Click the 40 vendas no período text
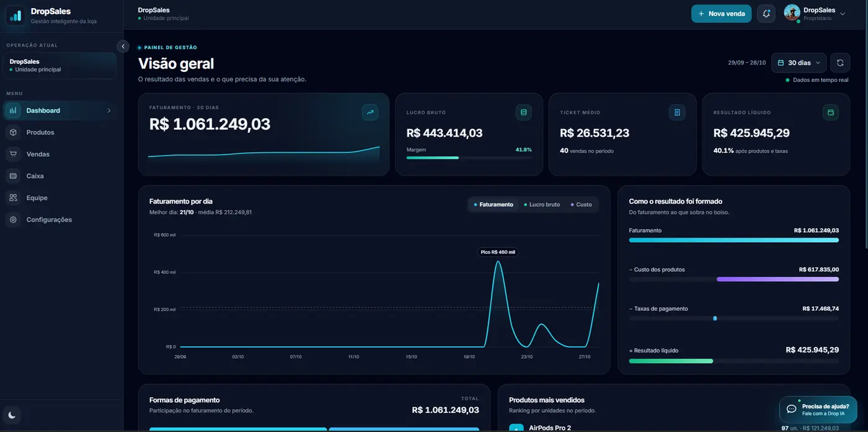This screenshot has width=868, height=432. click(x=587, y=151)
